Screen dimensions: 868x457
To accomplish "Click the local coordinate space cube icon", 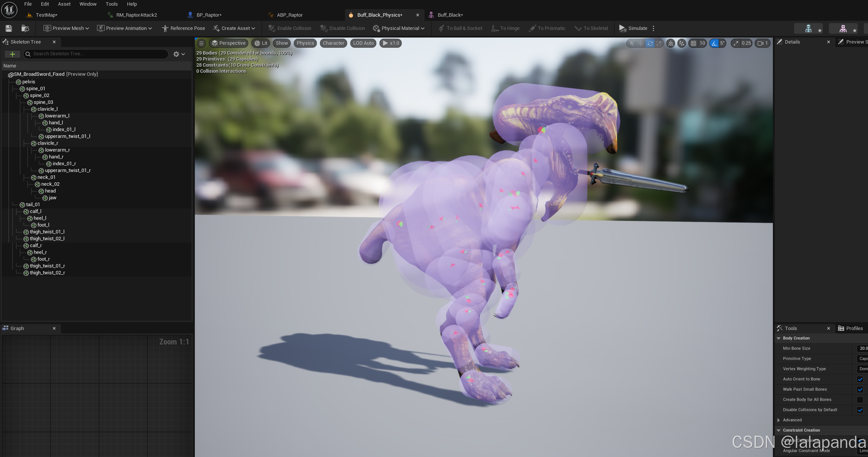I will pos(671,43).
